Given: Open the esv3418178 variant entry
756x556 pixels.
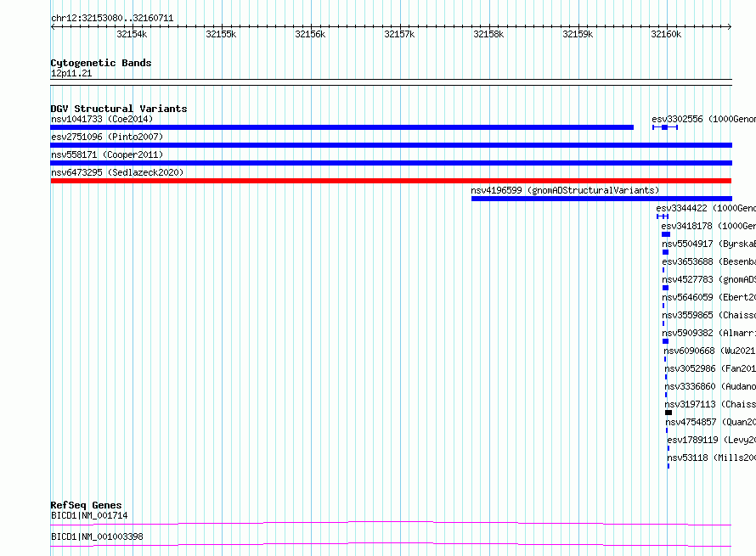Looking at the screenshot, I should tap(708, 226).
